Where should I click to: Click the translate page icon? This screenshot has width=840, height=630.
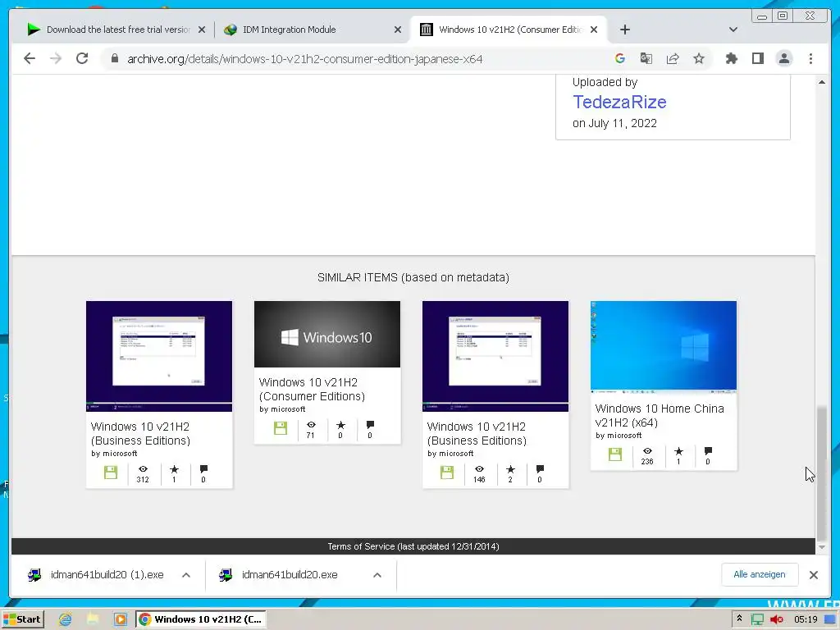(646, 58)
